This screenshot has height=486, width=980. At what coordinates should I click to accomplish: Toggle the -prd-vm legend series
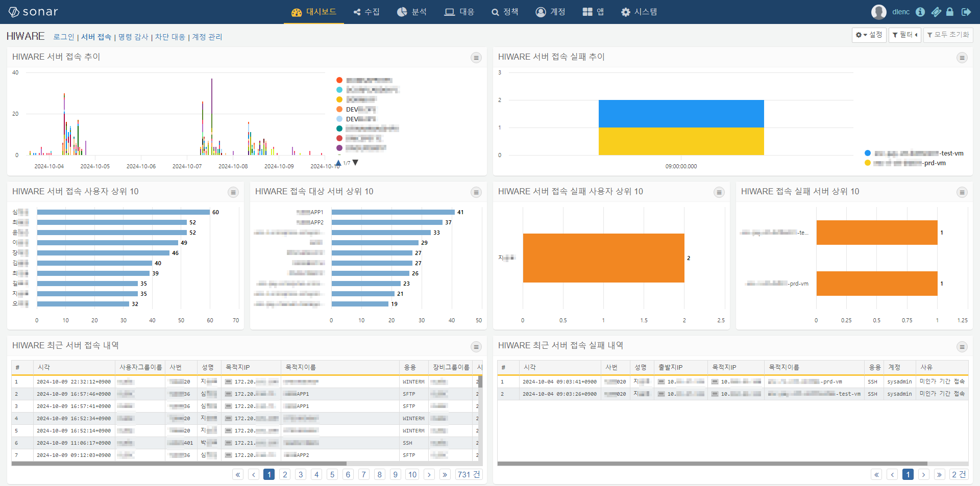coord(905,163)
